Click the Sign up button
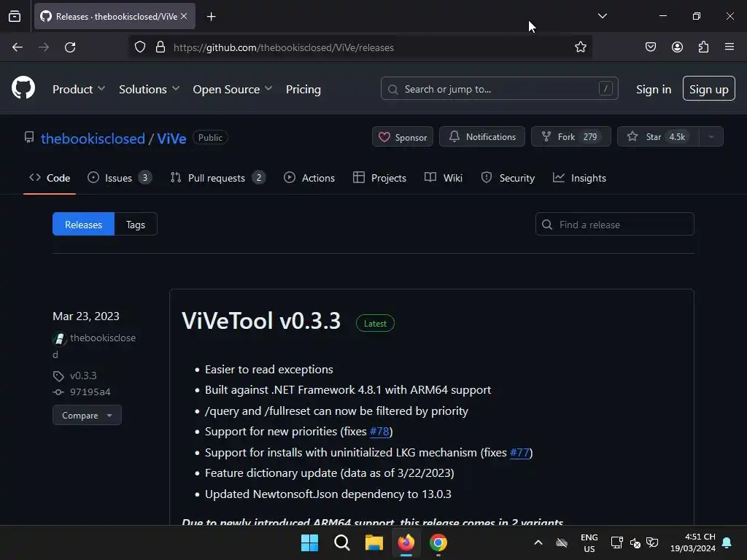Screen dimensions: 747x560 click(708, 88)
